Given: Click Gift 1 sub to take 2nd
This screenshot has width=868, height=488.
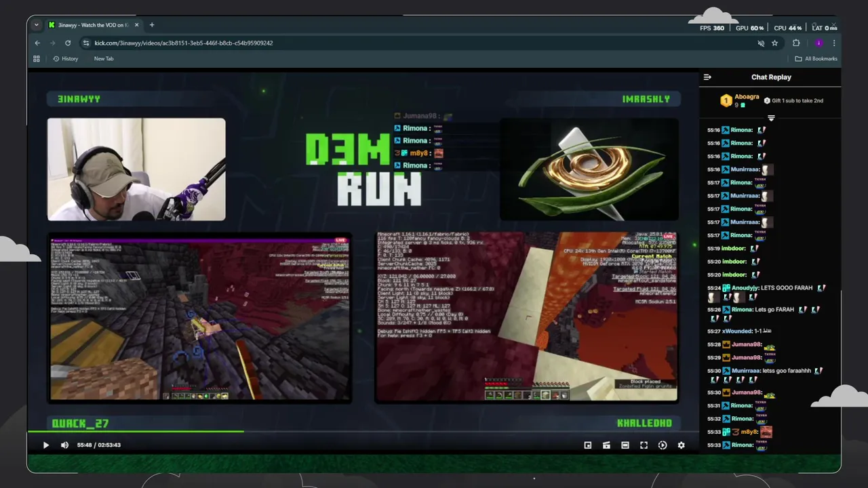Looking at the screenshot, I should (793, 101).
